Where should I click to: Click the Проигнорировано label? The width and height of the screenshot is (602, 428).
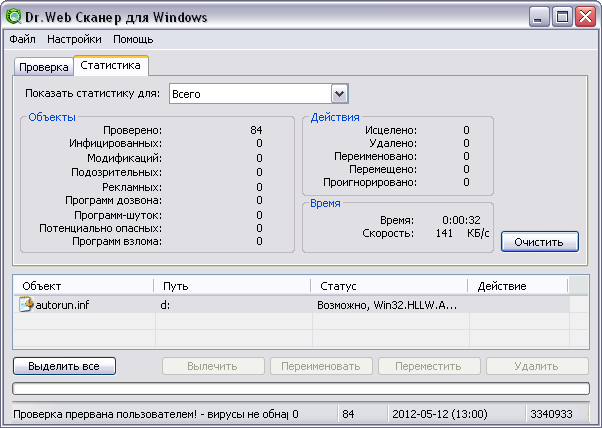[x=370, y=182]
